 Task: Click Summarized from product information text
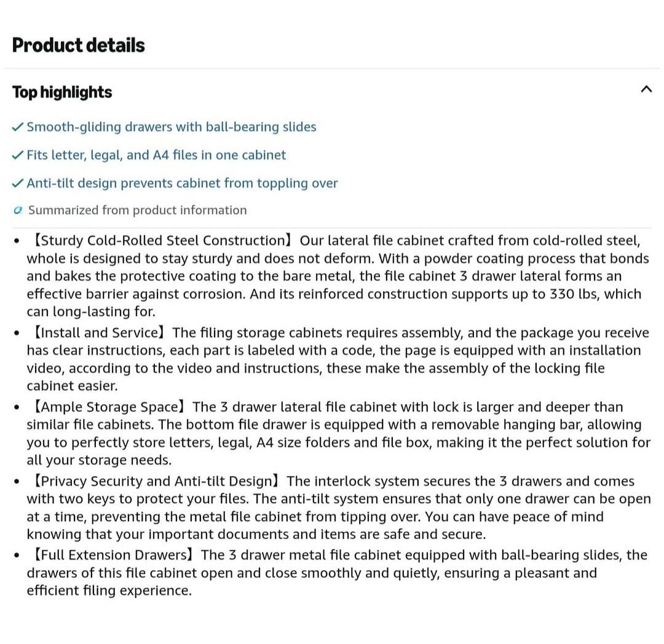click(137, 210)
